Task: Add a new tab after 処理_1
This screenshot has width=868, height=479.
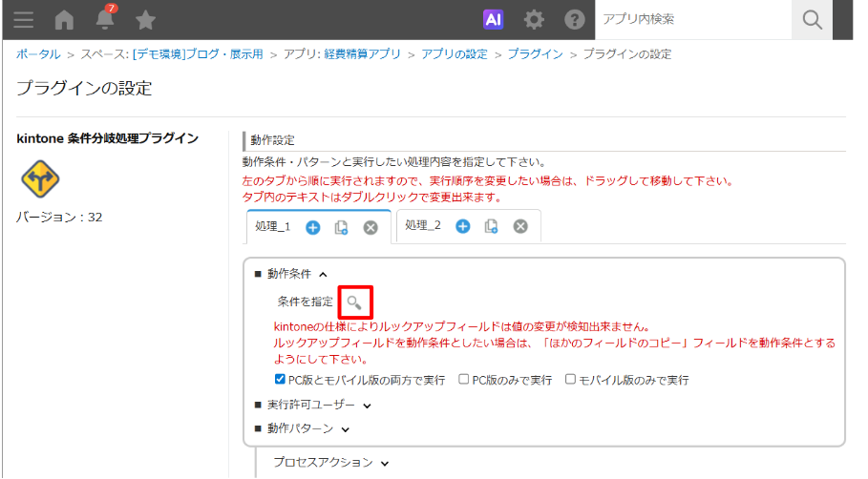Action: [313, 227]
